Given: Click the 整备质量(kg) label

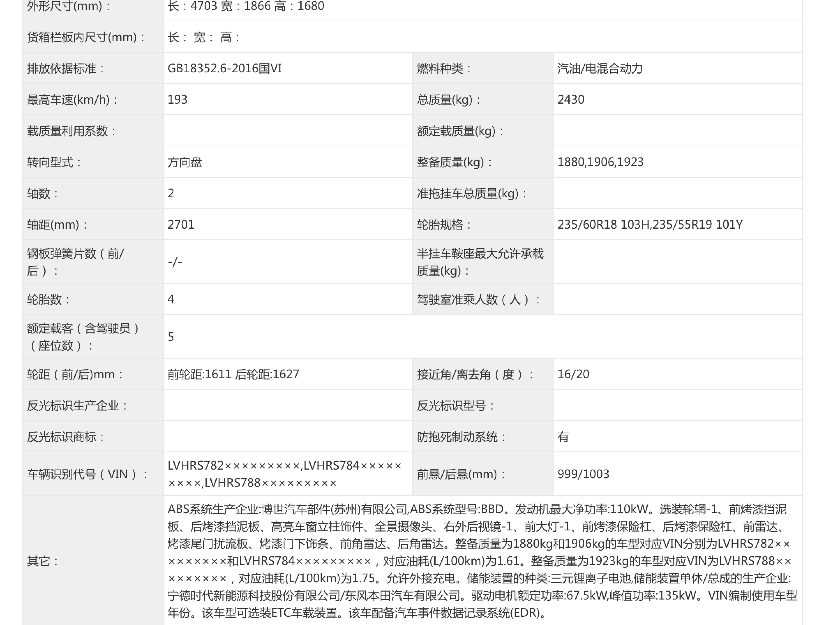Looking at the screenshot, I should coord(454,162).
